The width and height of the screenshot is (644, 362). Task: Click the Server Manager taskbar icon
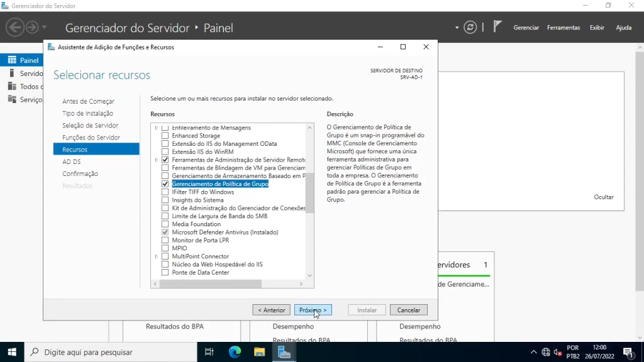click(x=284, y=352)
